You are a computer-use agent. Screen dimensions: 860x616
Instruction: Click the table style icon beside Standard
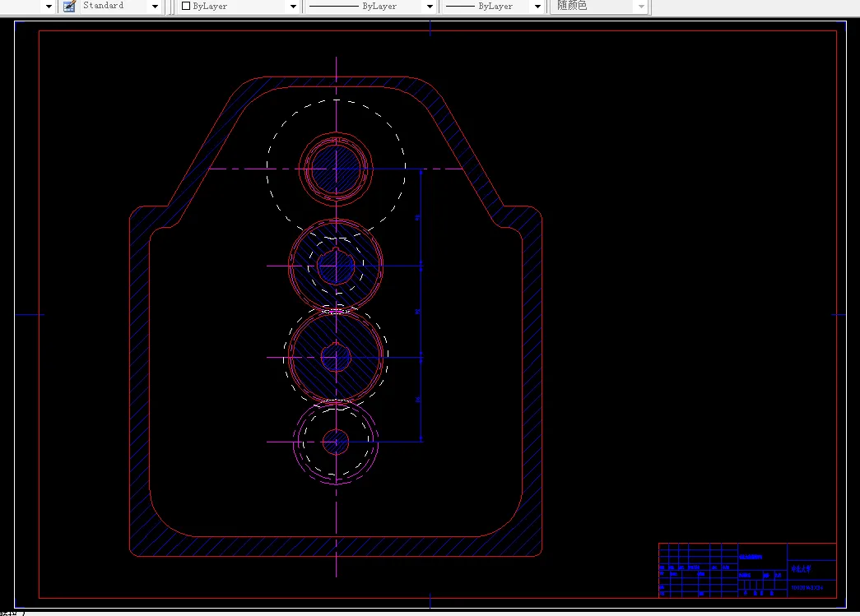coord(69,6)
